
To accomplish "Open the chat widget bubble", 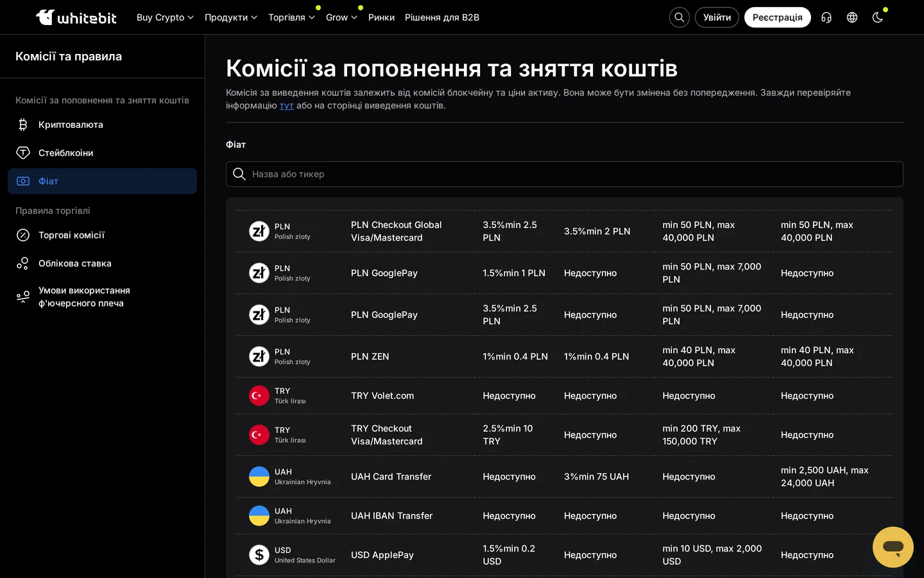I will (x=893, y=547).
